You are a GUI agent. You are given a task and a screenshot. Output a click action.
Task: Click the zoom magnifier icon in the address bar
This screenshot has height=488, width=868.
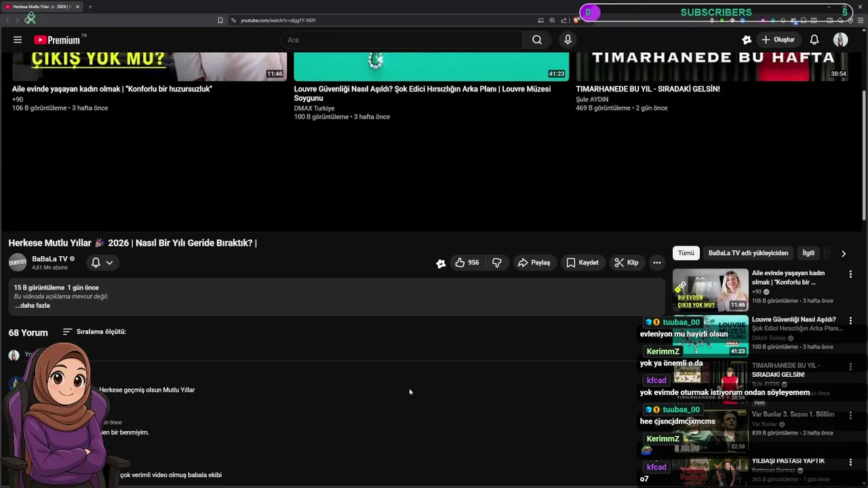(552, 20)
